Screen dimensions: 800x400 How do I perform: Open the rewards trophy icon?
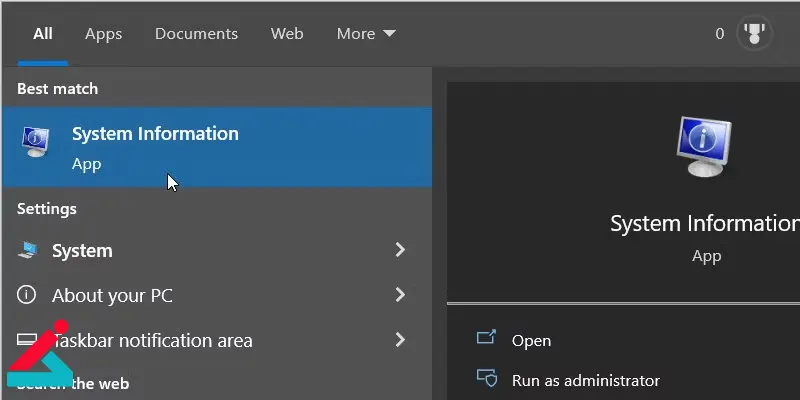(754, 34)
